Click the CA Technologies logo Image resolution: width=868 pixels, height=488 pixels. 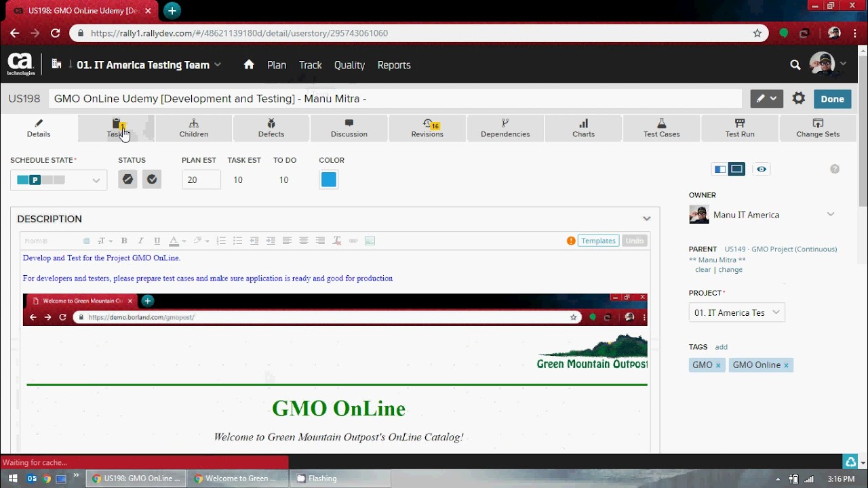(x=21, y=64)
